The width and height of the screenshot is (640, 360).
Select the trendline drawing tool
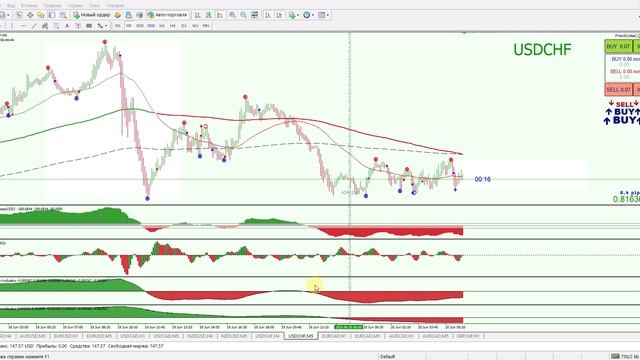pyautogui.click(x=34, y=26)
